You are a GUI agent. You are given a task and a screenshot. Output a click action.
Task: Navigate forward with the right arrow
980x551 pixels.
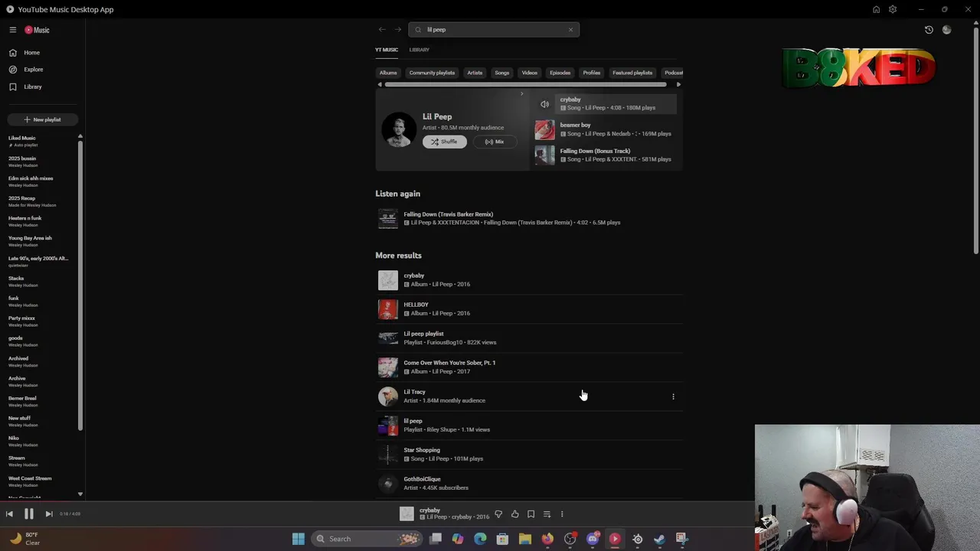click(x=397, y=29)
